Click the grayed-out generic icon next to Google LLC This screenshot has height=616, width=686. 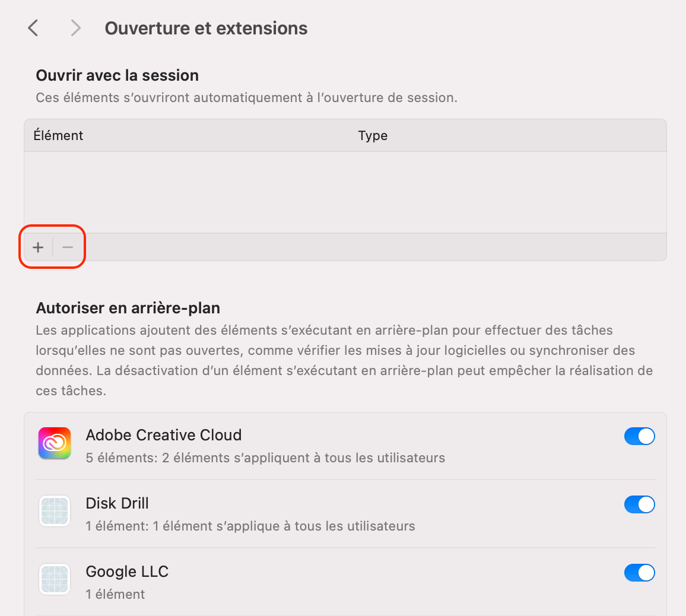pos(54,579)
